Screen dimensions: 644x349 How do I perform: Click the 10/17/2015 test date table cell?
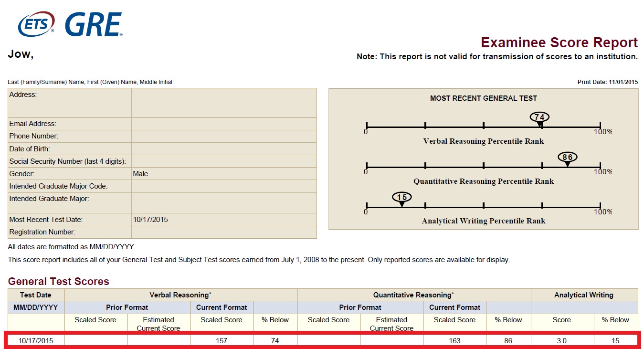pos(36,341)
